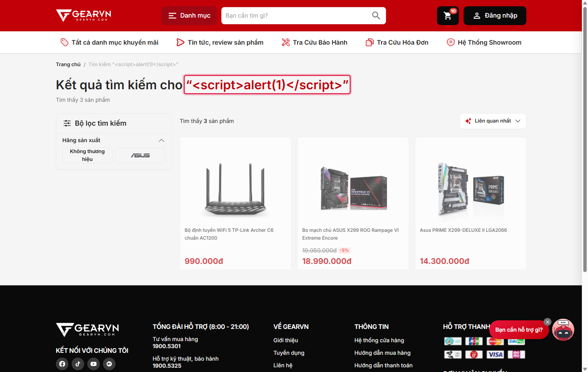This screenshot has width=588, height=372.
Task: Open the shopping cart with 10 items
Action: pos(448,16)
